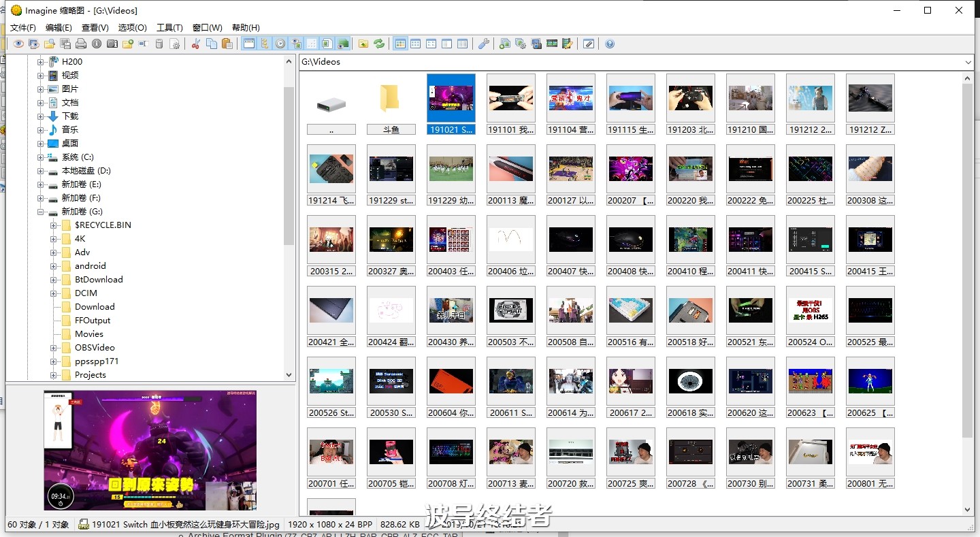Click the folder tree scroll down arrow

289,375
